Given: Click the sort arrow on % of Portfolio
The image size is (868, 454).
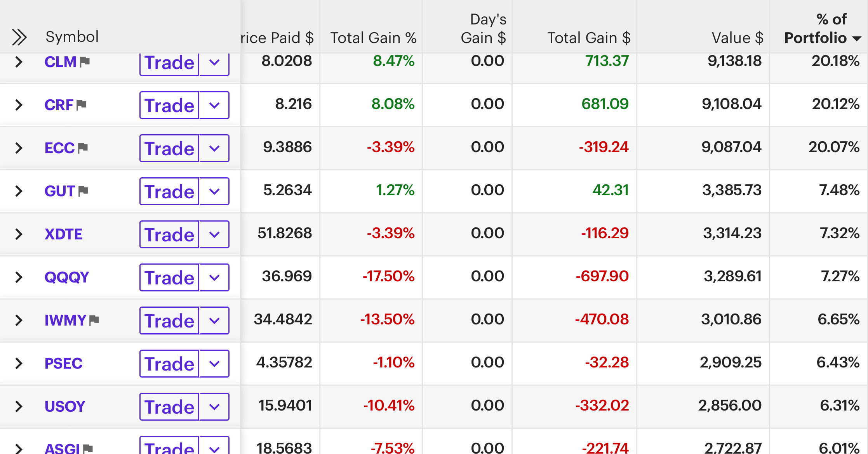Looking at the screenshot, I should pyautogui.click(x=854, y=38).
